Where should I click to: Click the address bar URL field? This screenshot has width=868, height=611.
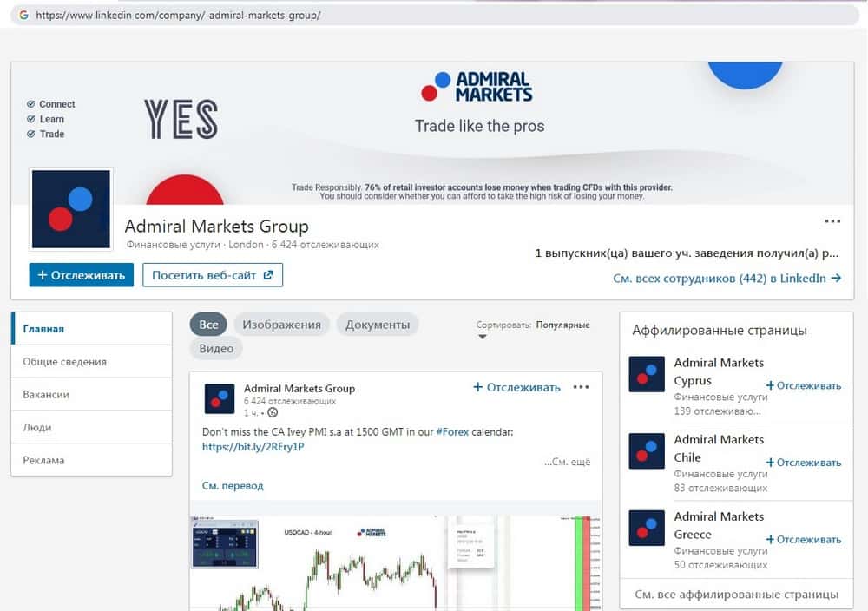tap(435, 15)
